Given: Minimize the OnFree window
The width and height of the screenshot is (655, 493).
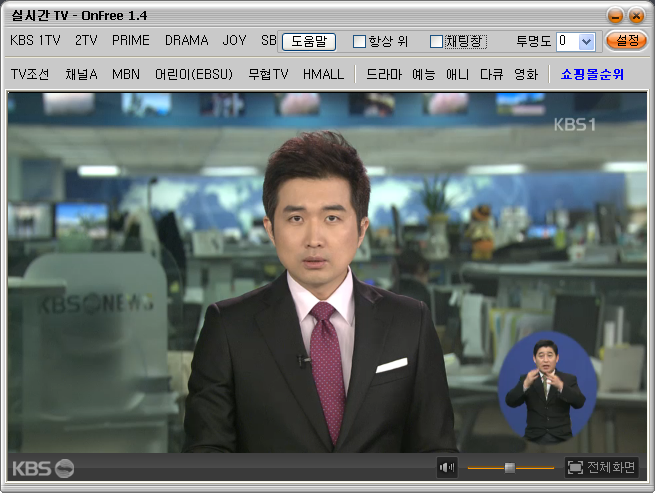Looking at the screenshot, I should 615,16.
